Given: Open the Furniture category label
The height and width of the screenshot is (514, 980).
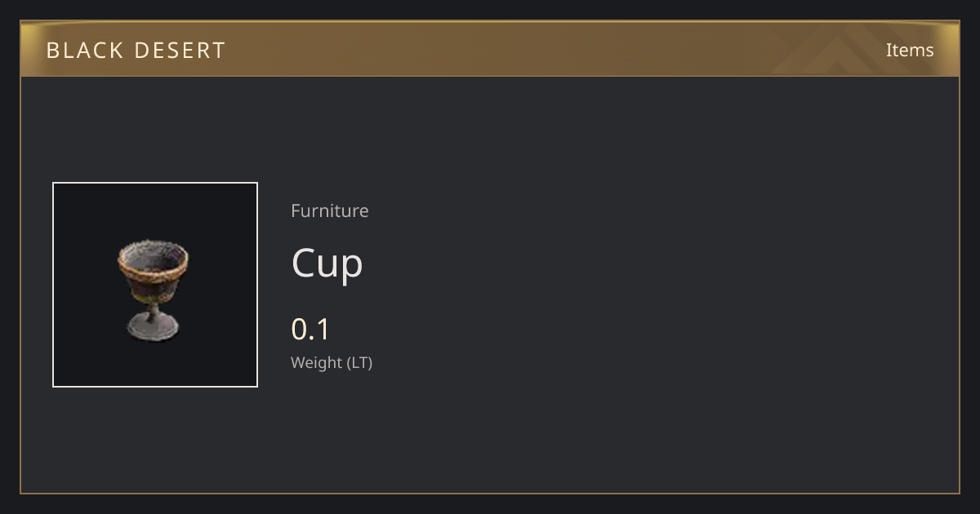Looking at the screenshot, I should tap(330, 210).
